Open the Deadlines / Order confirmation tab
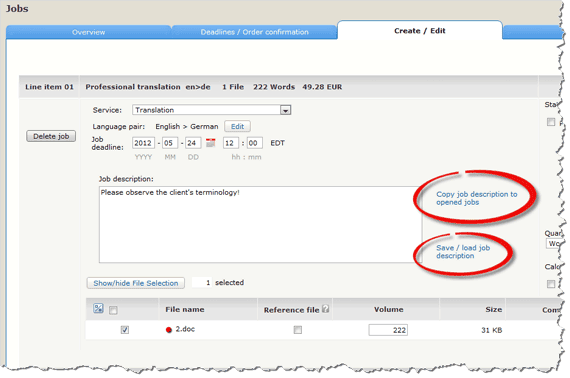This screenshot has height=378, width=570. (254, 32)
